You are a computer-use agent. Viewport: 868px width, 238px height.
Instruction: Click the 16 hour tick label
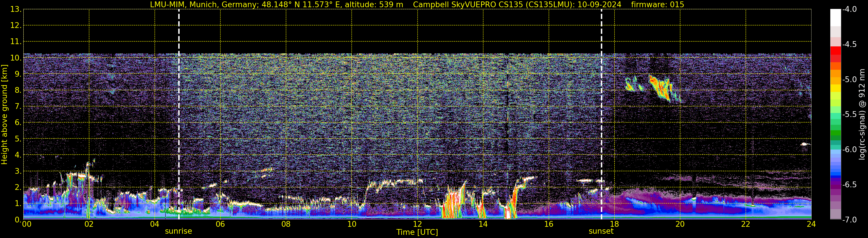[549, 224]
